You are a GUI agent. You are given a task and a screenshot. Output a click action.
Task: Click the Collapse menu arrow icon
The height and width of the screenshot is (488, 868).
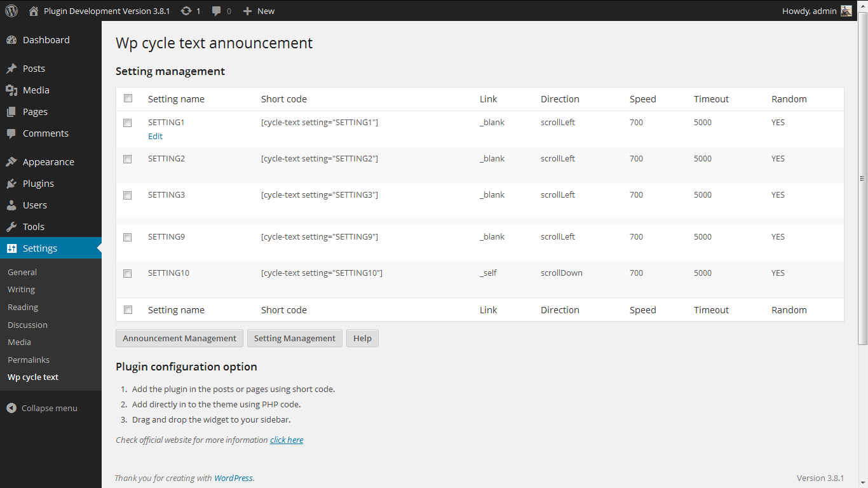point(11,408)
